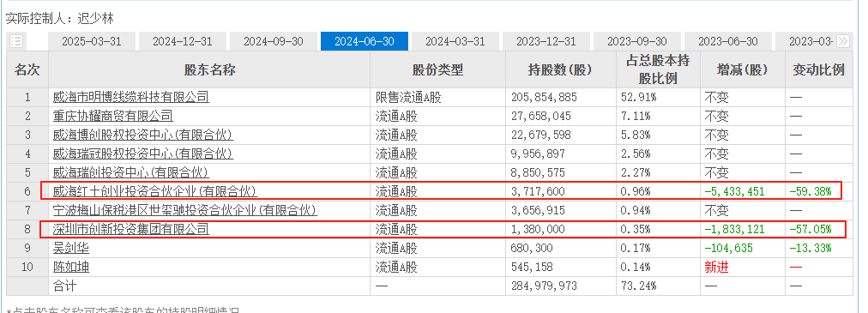Switch to the 2024-03-31 tab
The width and height of the screenshot is (868, 313).
click(455, 41)
